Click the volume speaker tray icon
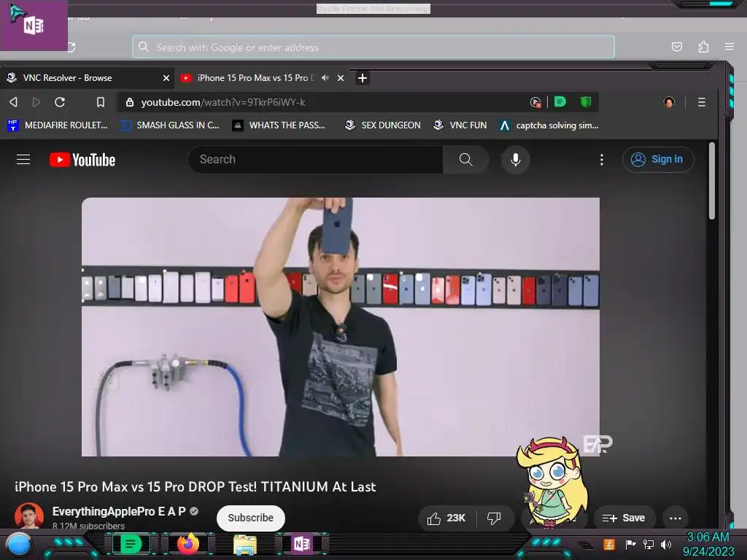 pos(666,544)
